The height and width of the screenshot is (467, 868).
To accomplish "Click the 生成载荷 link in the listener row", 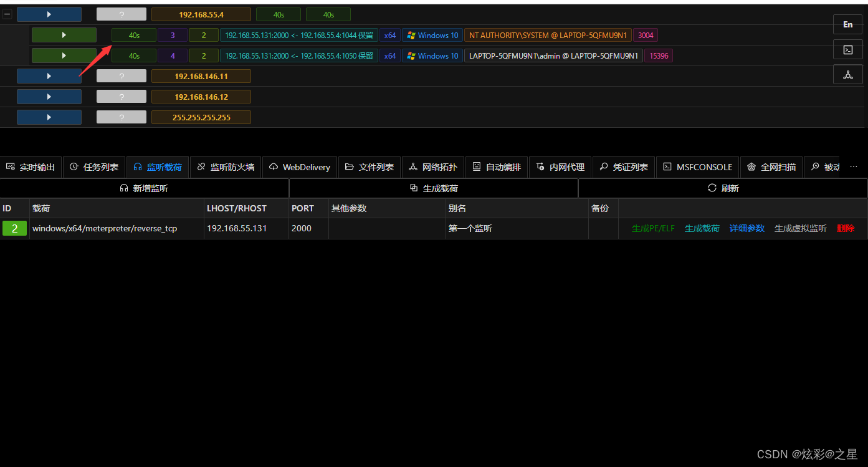I will [x=702, y=229].
